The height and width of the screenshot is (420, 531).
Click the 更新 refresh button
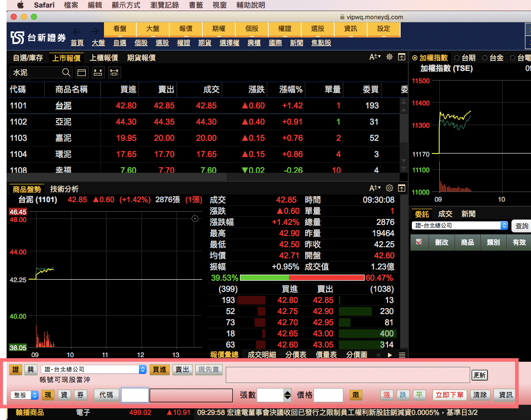click(480, 375)
